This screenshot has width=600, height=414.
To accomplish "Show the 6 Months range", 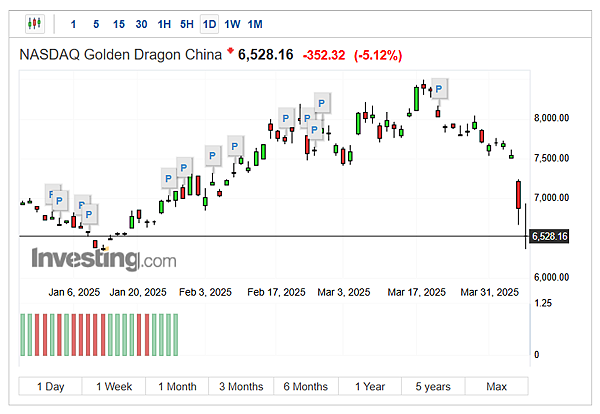I will point(306,386).
